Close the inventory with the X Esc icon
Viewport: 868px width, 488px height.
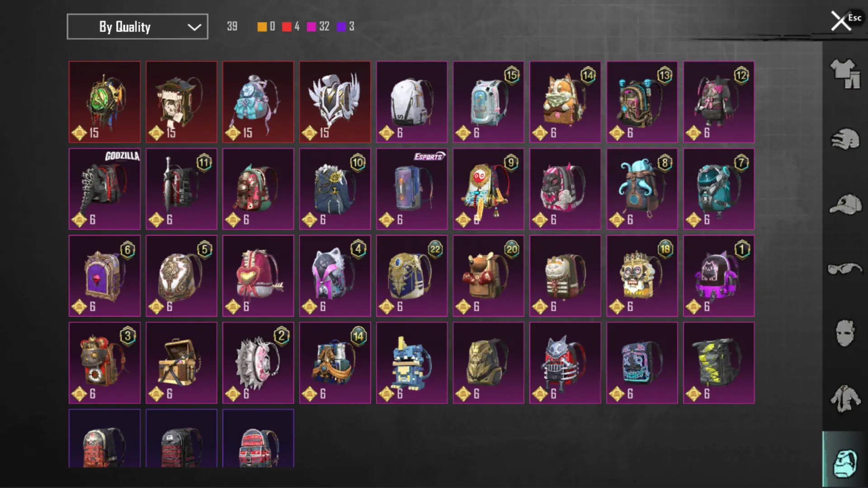(844, 21)
